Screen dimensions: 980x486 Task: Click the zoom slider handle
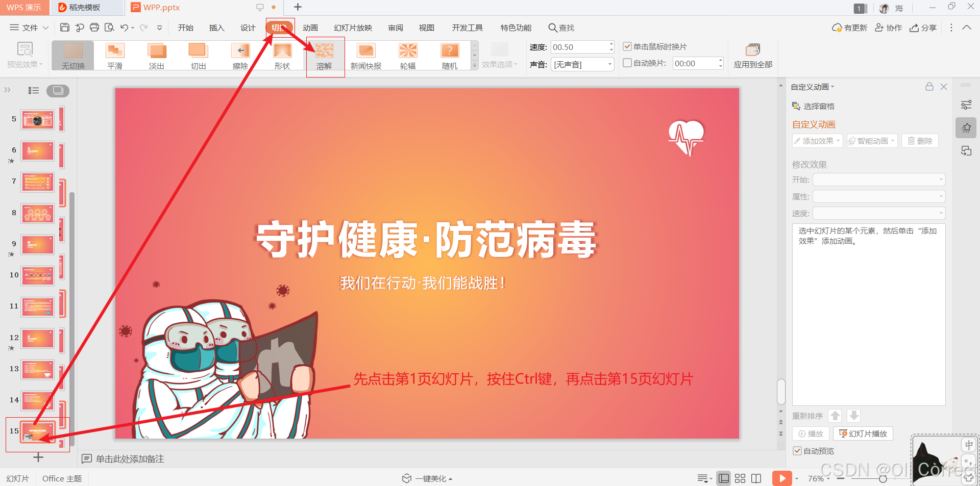tap(883, 479)
